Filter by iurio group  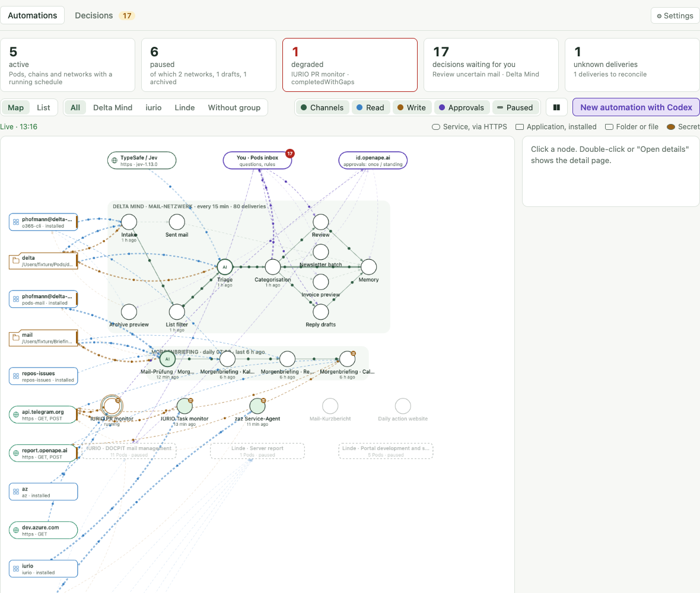click(154, 107)
